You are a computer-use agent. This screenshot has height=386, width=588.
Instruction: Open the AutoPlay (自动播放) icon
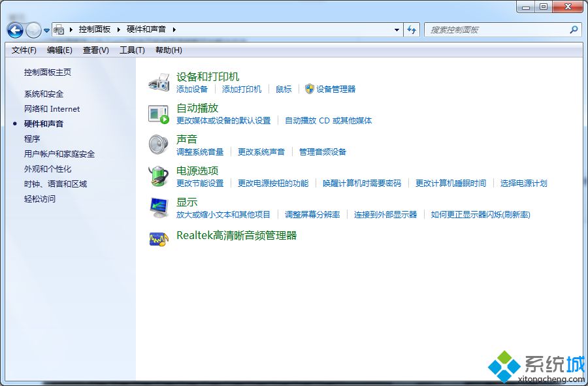coord(159,114)
